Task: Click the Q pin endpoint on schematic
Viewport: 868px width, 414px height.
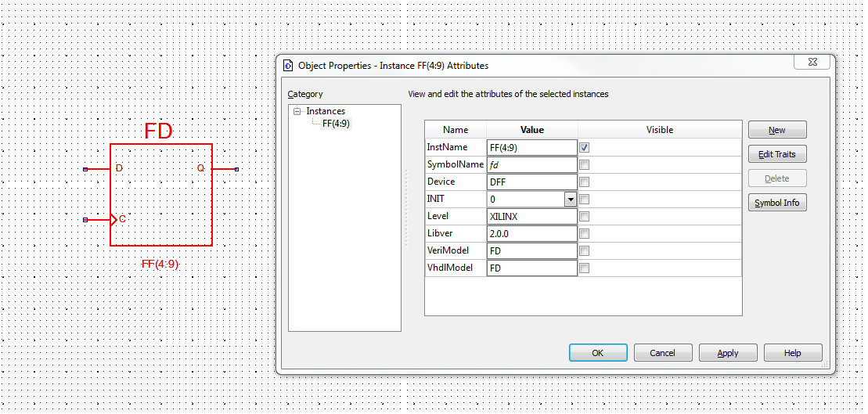Action: point(237,169)
